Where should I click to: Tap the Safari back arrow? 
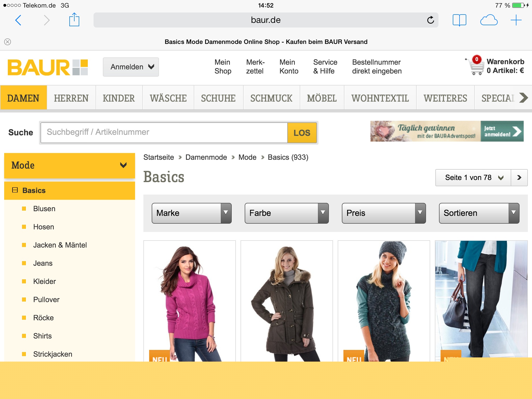click(18, 20)
